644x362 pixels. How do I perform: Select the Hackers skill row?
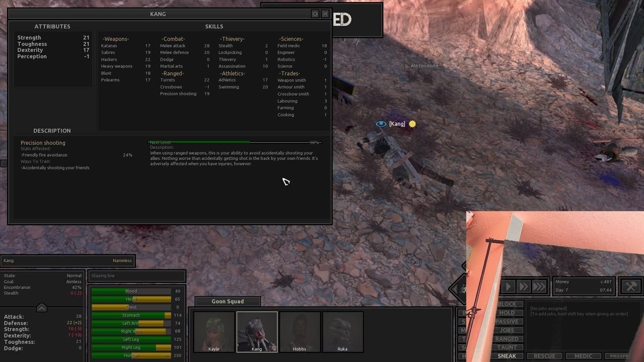[x=126, y=59]
